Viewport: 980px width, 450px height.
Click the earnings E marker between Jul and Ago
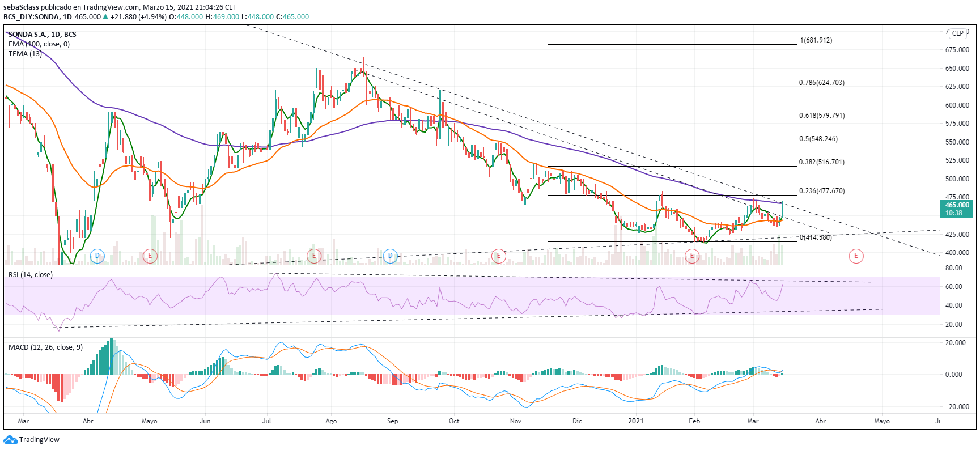[314, 256]
